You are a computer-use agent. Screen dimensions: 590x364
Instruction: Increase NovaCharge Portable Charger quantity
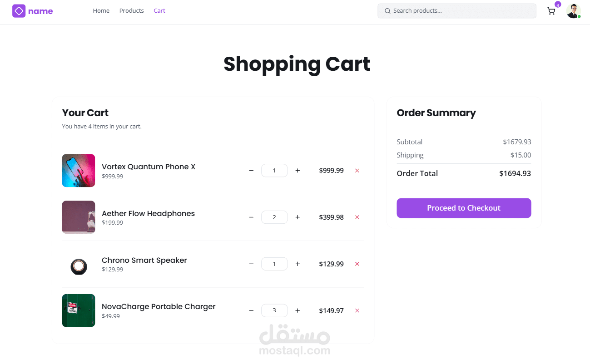[x=297, y=311]
